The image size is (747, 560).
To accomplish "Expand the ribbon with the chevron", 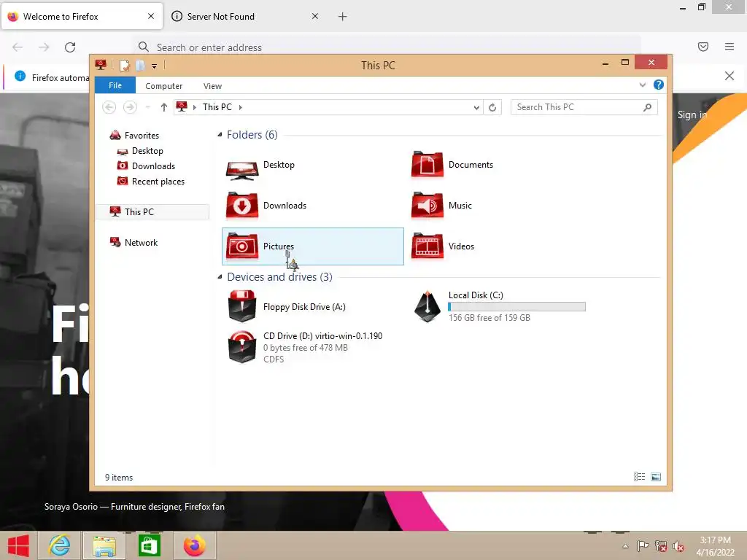I will pyautogui.click(x=642, y=85).
